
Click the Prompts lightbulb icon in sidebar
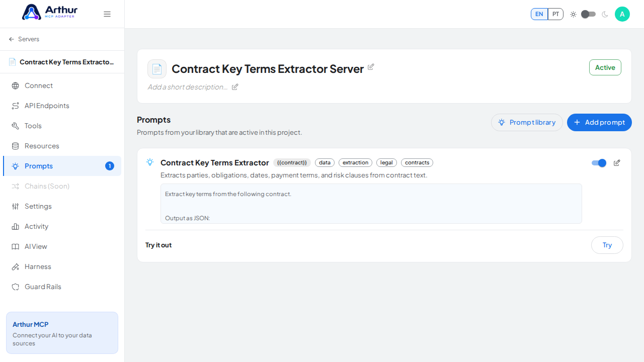pyautogui.click(x=15, y=166)
